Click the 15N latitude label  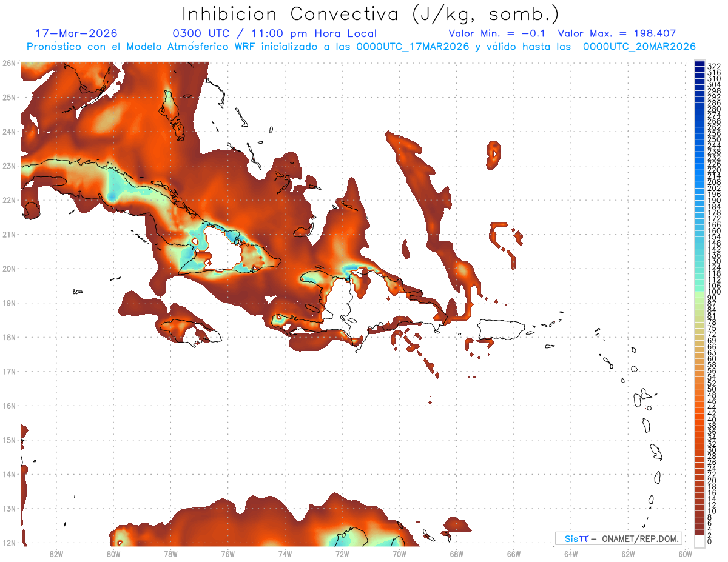8,440
